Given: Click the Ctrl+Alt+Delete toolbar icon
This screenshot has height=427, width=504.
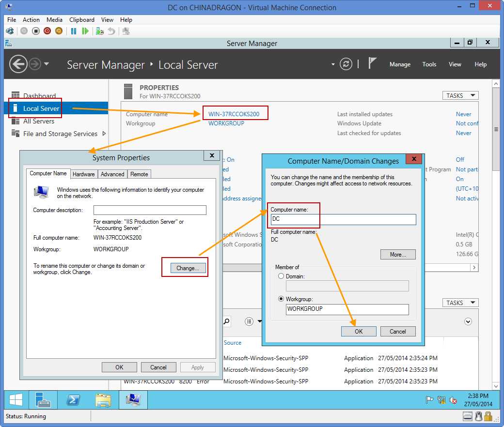Looking at the screenshot, I should pos(10,31).
